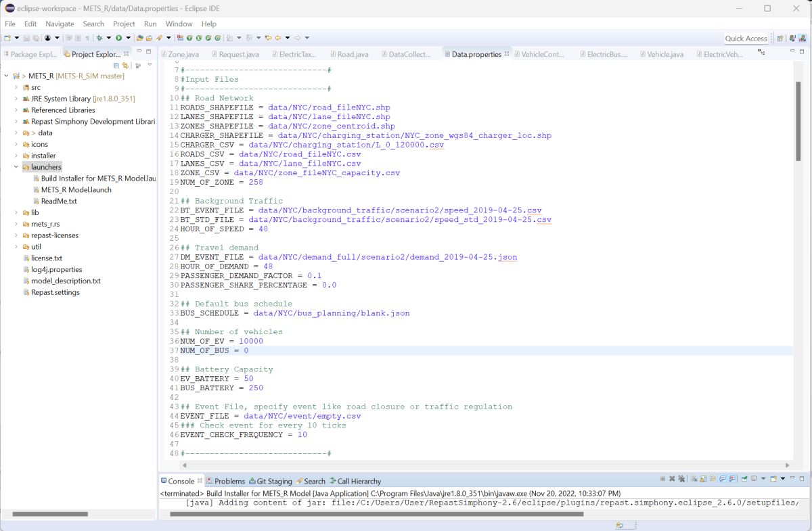Maximize the Console panel
The height and width of the screenshot is (531, 812).
(802, 479)
